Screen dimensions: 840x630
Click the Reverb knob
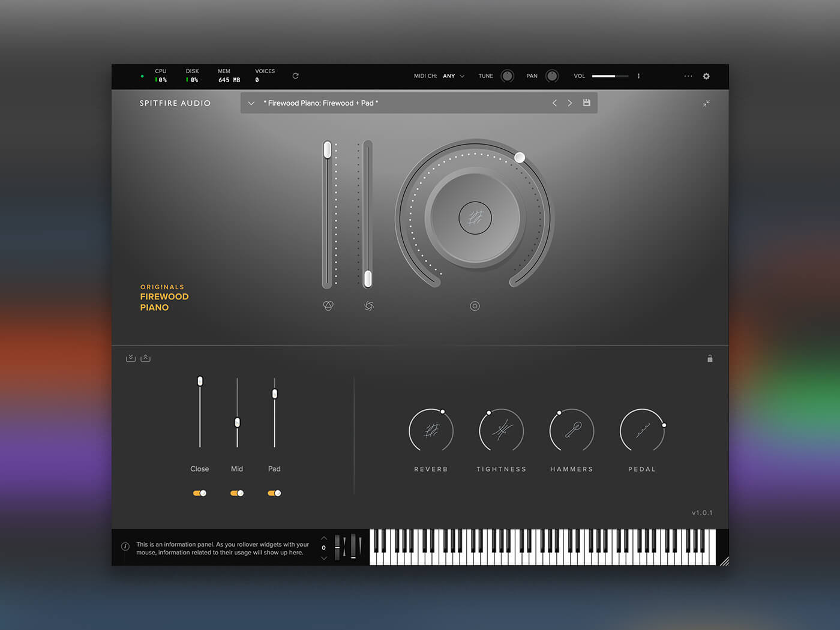[431, 431]
